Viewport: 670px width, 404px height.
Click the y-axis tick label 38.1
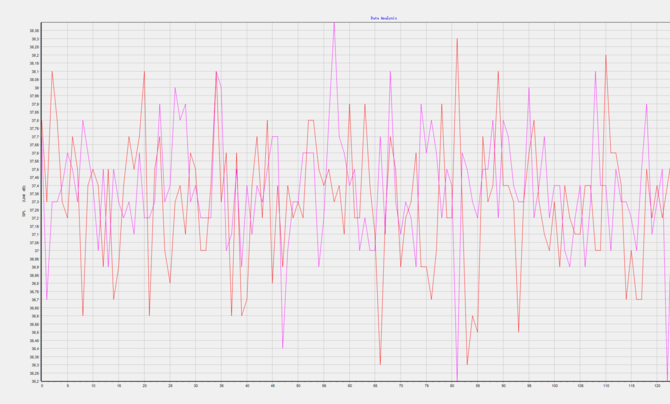(x=35, y=72)
